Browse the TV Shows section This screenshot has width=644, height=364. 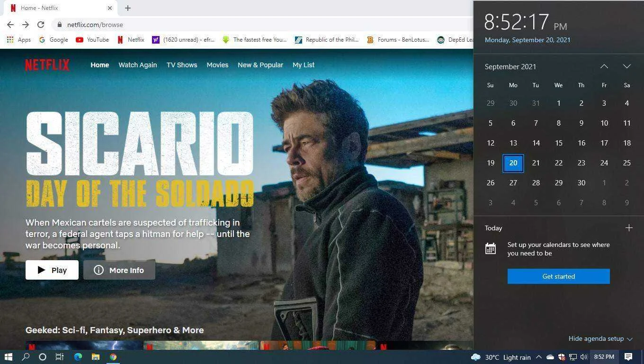[x=182, y=65]
